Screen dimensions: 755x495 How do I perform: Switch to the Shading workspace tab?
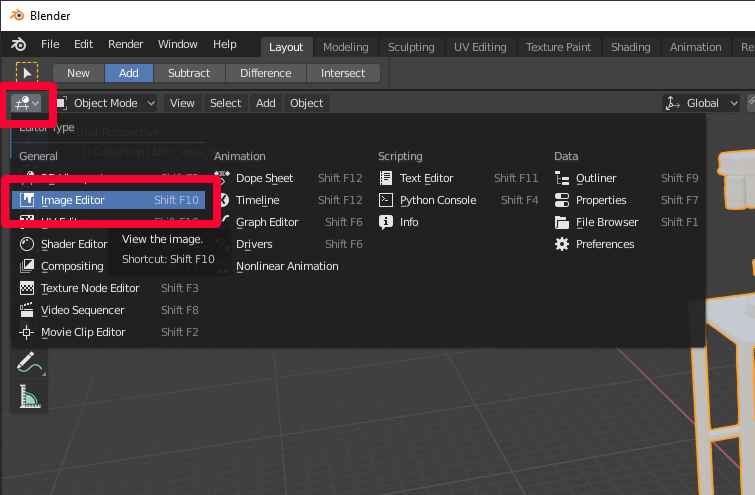[x=630, y=47]
